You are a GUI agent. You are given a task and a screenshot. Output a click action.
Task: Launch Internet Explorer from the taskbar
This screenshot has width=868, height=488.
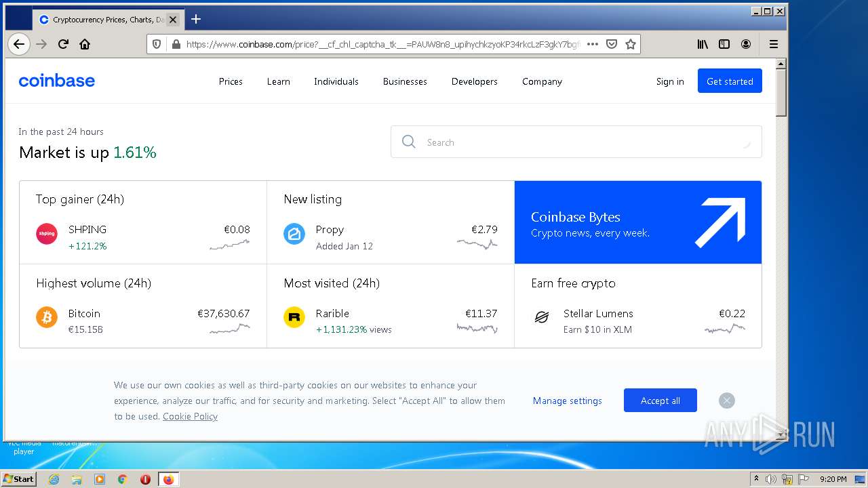tap(54, 479)
